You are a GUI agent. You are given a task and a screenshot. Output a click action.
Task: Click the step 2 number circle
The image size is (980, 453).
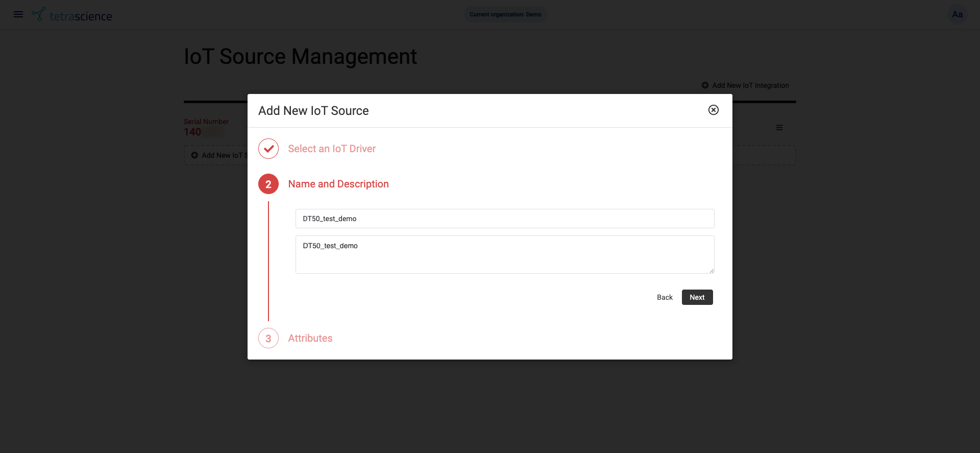[268, 184]
